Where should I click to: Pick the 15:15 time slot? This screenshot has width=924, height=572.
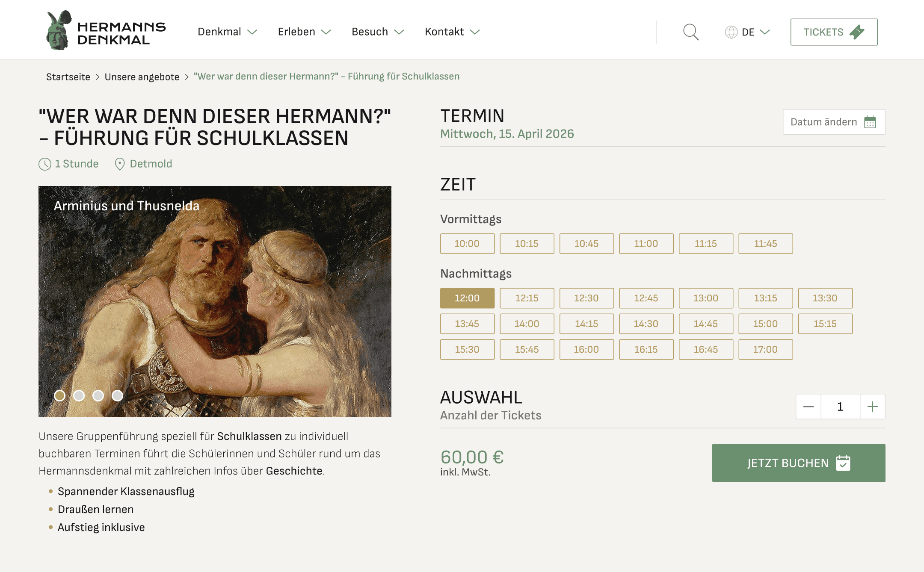click(x=825, y=324)
